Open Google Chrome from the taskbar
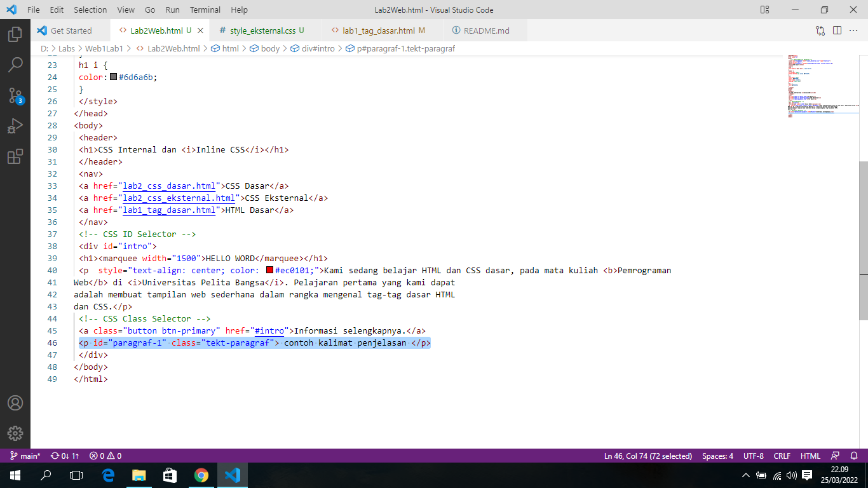The image size is (868, 488). [x=201, y=475]
